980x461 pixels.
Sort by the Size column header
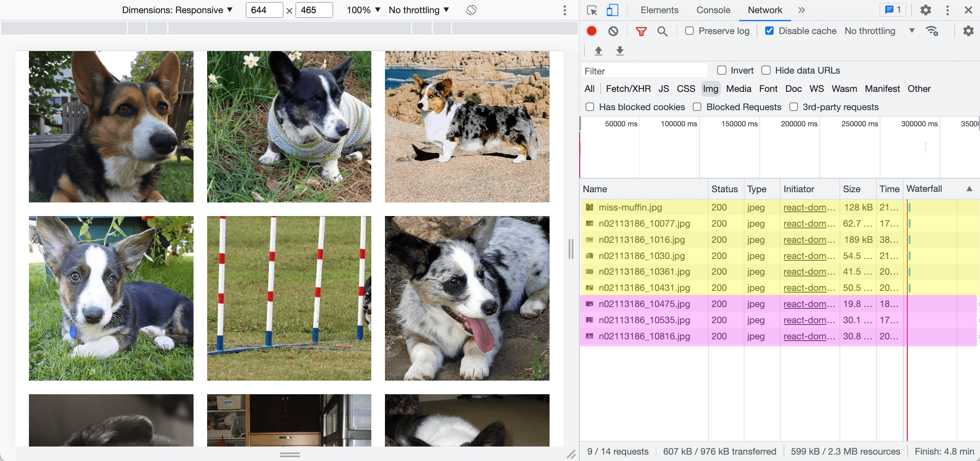point(857,189)
